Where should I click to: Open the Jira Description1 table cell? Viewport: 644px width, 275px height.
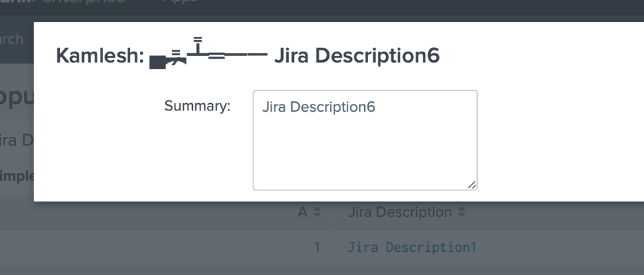pyautogui.click(x=412, y=247)
